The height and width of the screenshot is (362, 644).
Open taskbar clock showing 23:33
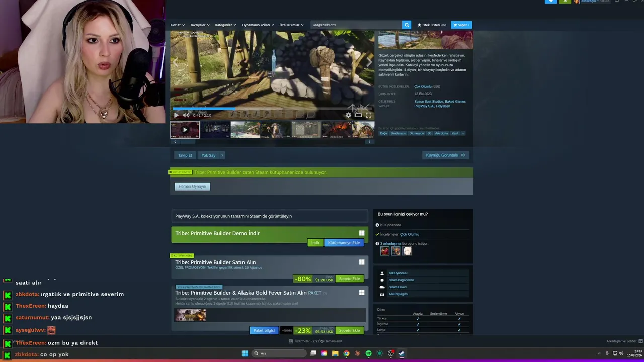pyautogui.click(x=634, y=353)
